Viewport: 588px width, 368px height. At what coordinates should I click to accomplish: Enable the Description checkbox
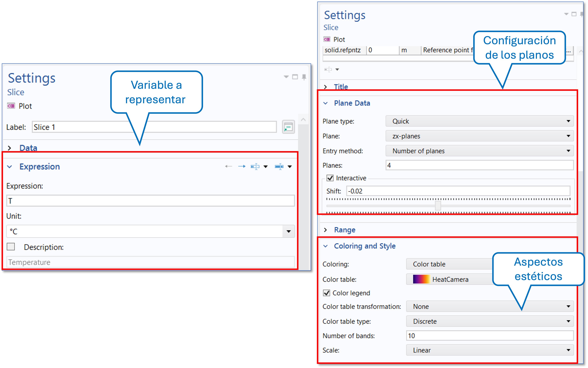pyautogui.click(x=11, y=247)
